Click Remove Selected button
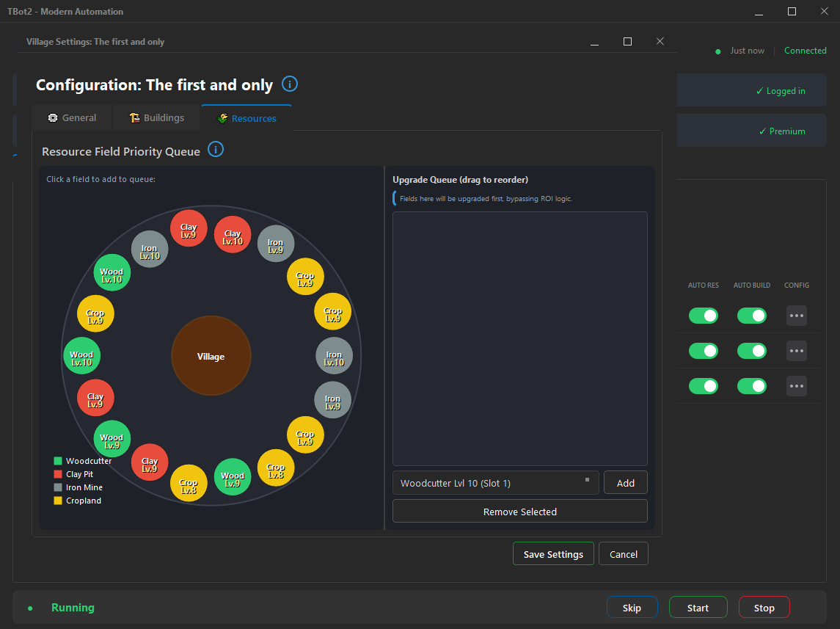Viewport: 840px width, 629px height. coord(519,512)
